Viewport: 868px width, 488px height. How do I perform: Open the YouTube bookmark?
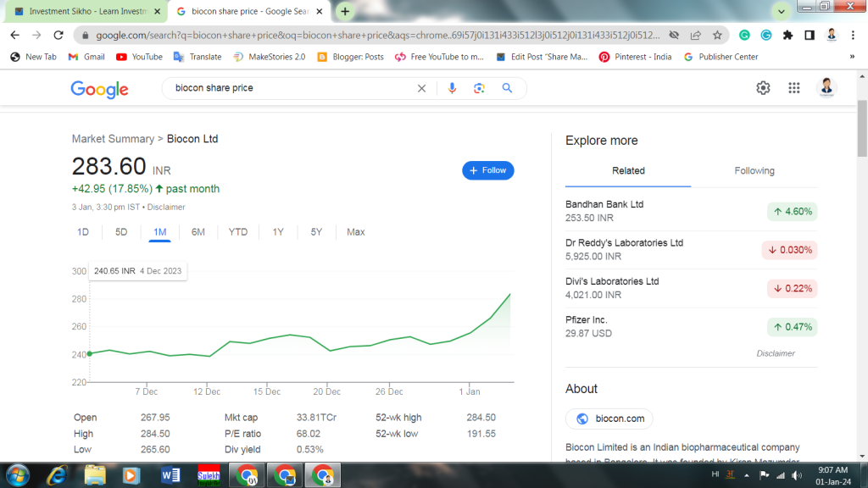[x=140, y=57]
